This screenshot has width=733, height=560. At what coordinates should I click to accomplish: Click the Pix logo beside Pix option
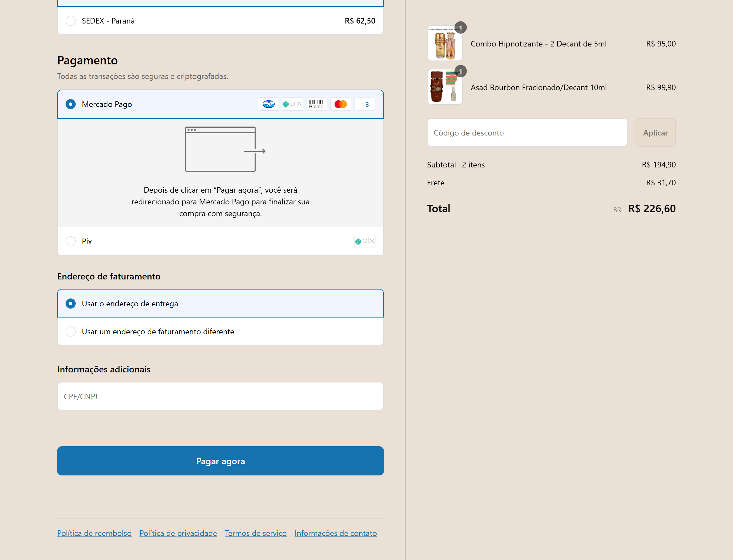point(365,241)
